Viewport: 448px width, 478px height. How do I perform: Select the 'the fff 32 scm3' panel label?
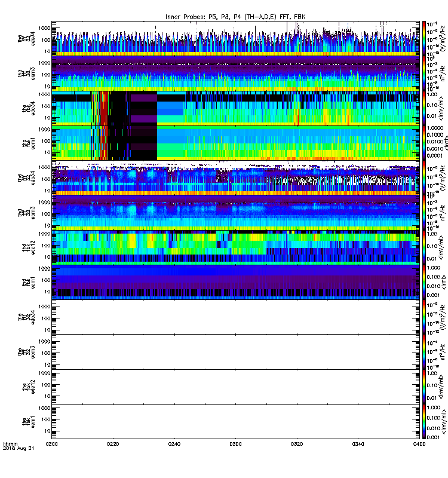click(x=26, y=352)
